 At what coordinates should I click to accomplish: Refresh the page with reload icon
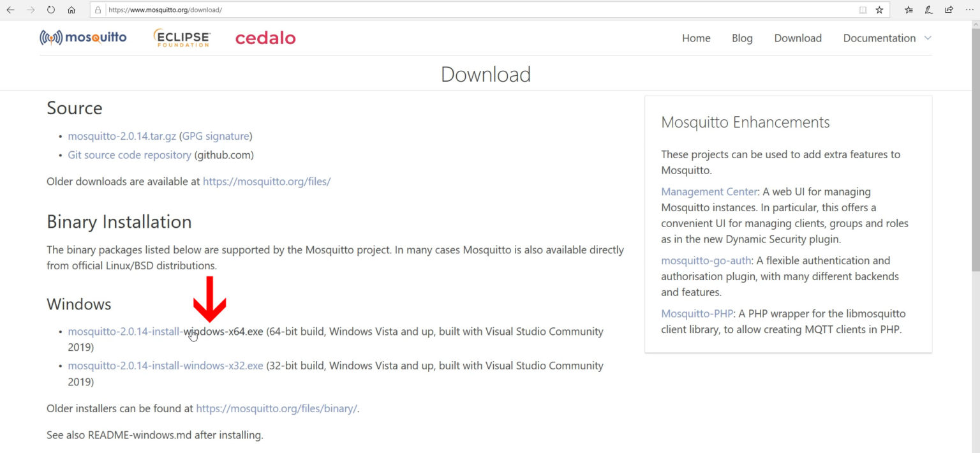pyautogui.click(x=51, y=10)
